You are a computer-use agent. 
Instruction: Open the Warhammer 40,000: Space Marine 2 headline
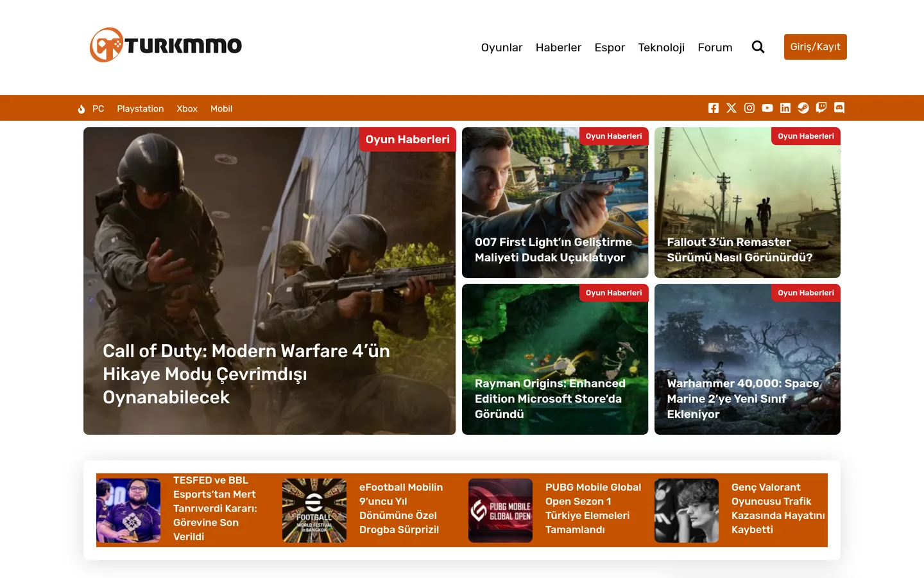pyautogui.click(x=743, y=399)
